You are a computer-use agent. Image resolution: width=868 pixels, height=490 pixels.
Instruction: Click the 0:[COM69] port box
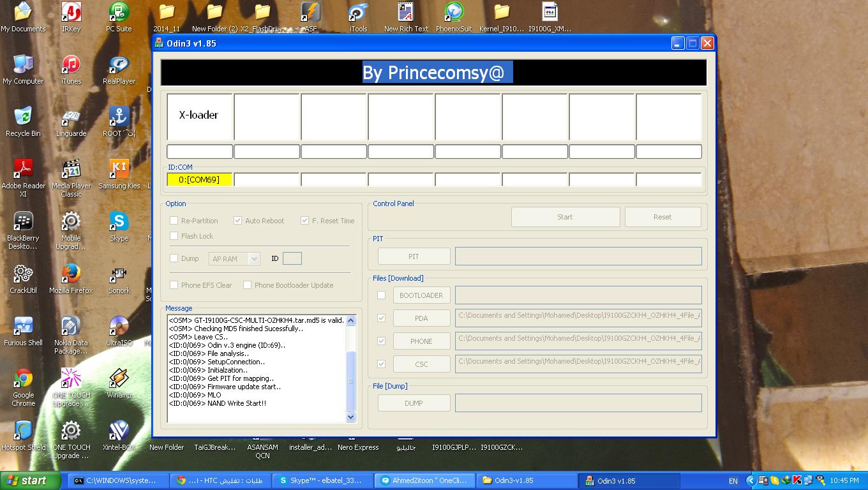pos(199,180)
